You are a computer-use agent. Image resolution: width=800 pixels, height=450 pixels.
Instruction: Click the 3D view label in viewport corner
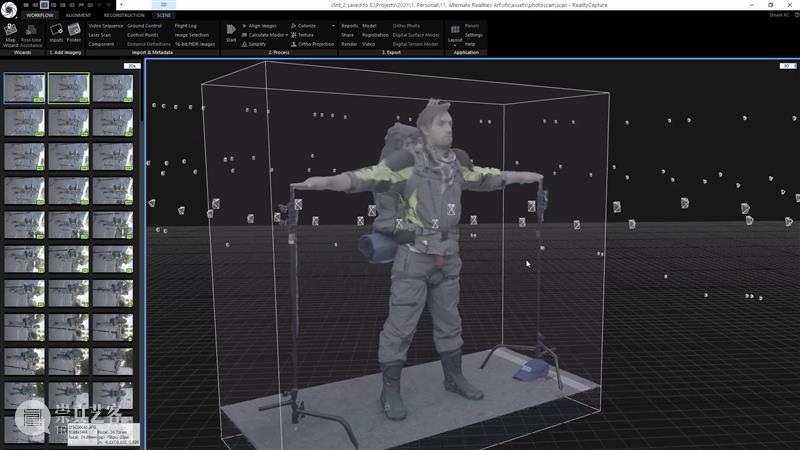[x=787, y=66]
